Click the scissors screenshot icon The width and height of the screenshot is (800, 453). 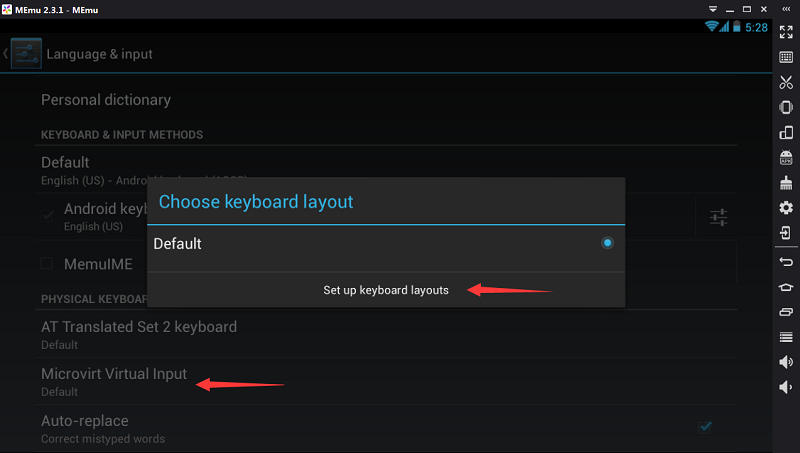[786, 82]
